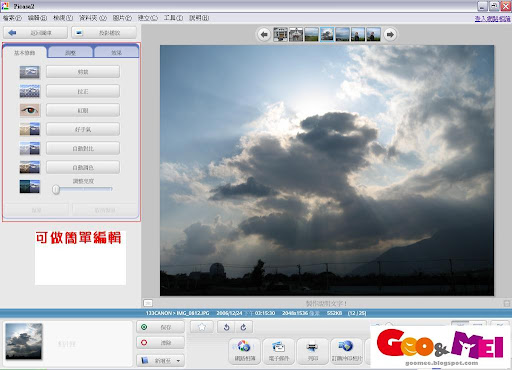
Task: Open the File menu in menu bar
Action: [12, 18]
